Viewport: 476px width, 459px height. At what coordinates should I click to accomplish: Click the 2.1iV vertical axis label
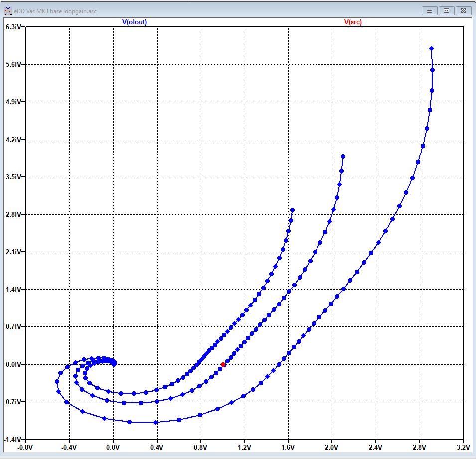13,252
